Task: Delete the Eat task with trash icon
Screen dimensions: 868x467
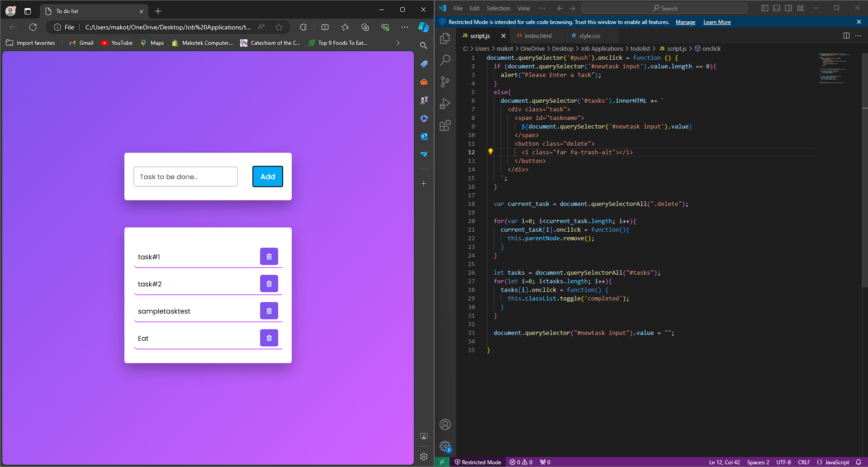Action: pyautogui.click(x=269, y=338)
